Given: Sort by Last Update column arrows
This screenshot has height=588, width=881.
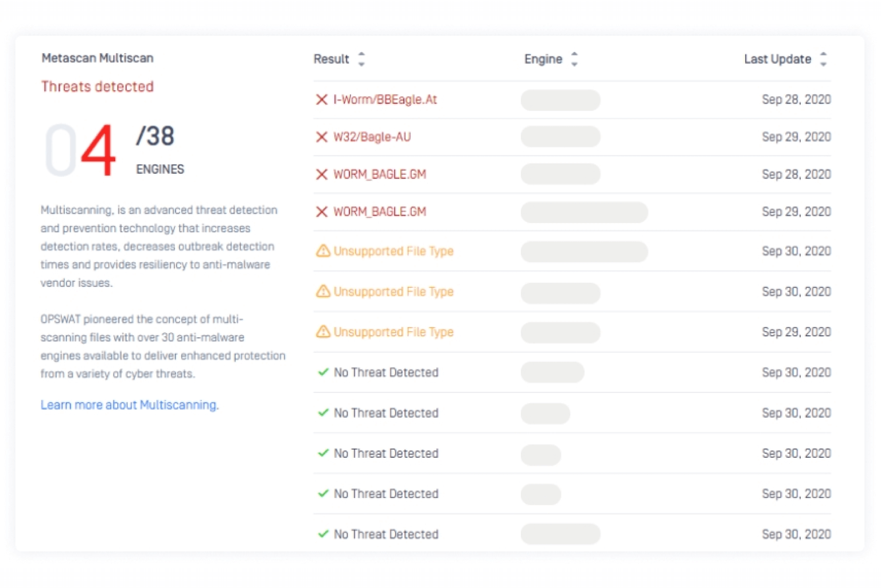Looking at the screenshot, I should click(x=823, y=59).
